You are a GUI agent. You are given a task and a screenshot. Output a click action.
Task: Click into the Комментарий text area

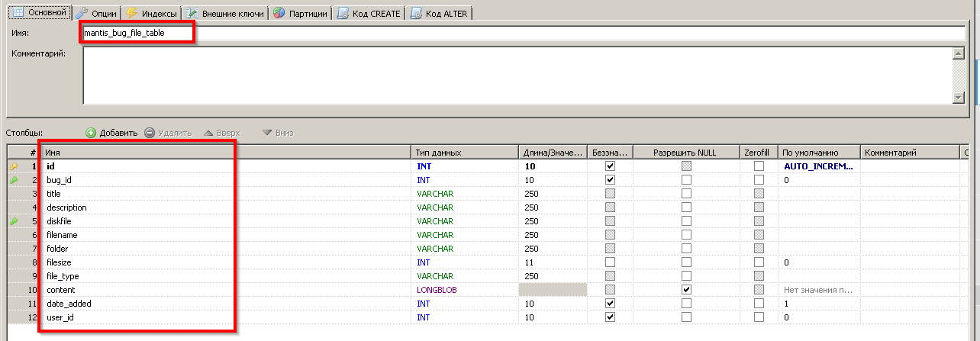tap(517, 76)
